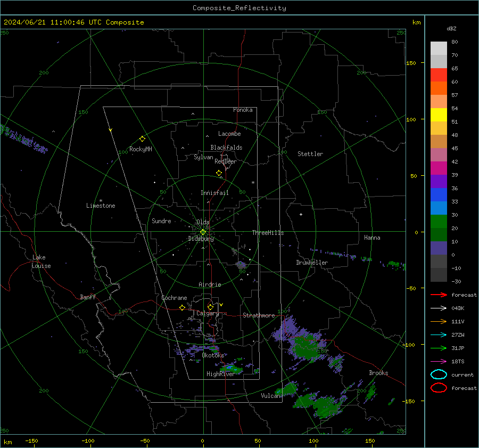
Task: Click the Blackfalds label
Action: 226,148
